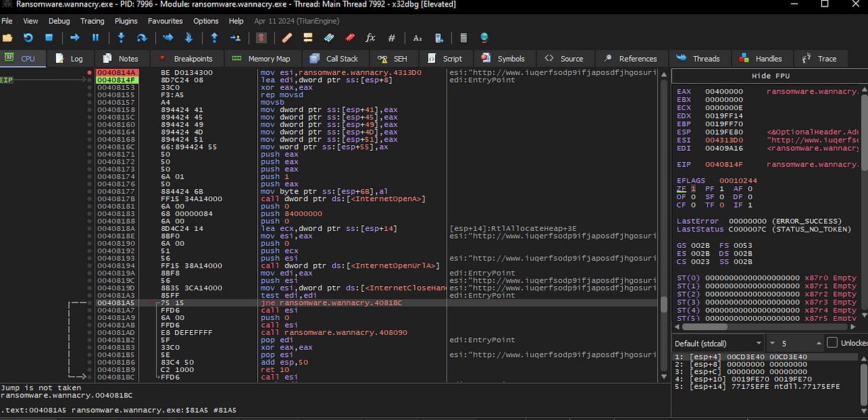Click the Step Into toolbar icon
Screen dimensions: 868x420
tap(121, 38)
